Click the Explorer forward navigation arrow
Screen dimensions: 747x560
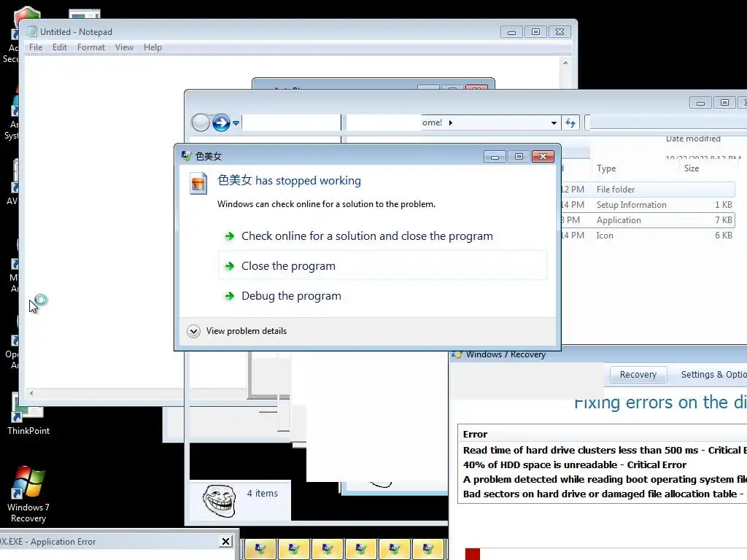coord(221,122)
